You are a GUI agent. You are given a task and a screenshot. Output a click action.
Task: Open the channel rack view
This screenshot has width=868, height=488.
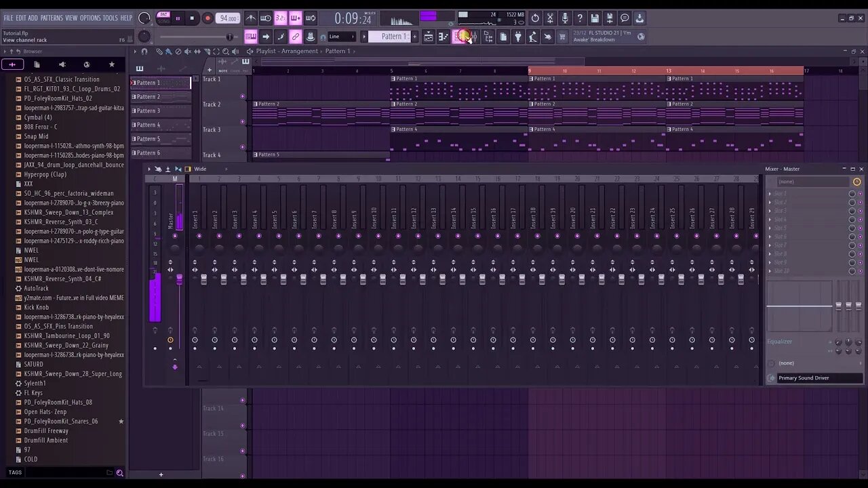coord(458,37)
